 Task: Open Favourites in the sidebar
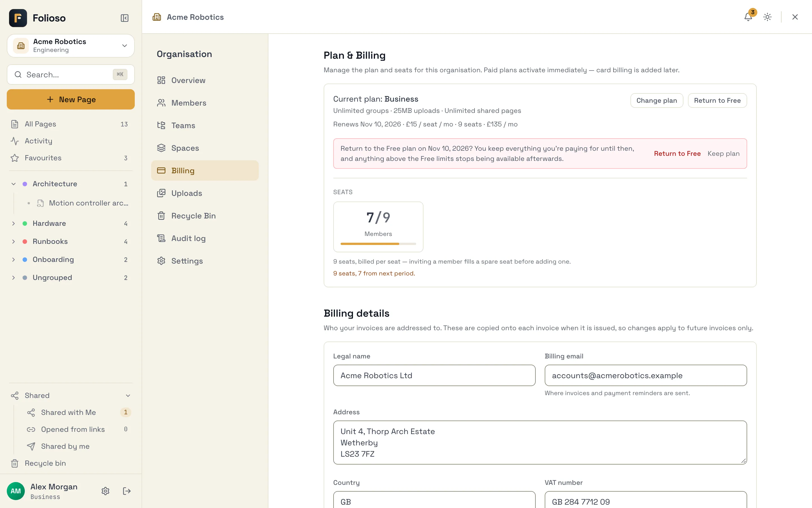[70, 158]
